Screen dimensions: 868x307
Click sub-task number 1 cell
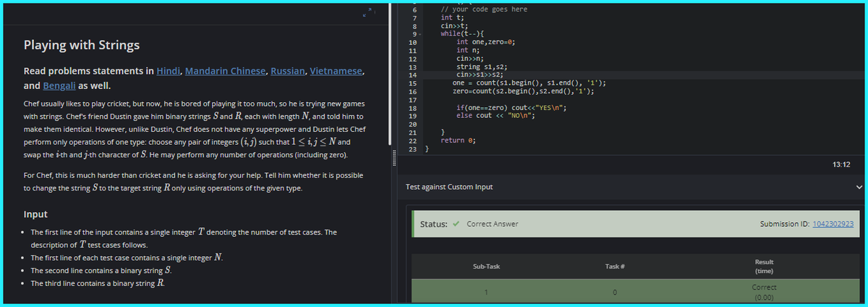[485, 293]
